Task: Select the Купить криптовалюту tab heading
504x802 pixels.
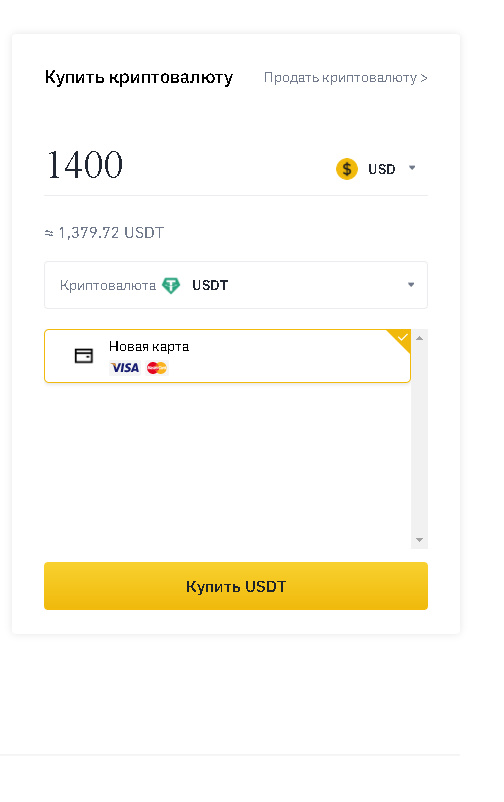Action: click(x=139, y=78)
